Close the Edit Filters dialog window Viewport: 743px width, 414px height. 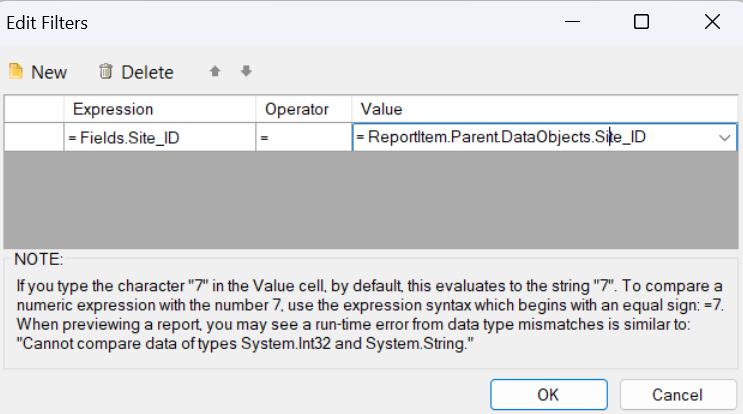click(711, 21)
